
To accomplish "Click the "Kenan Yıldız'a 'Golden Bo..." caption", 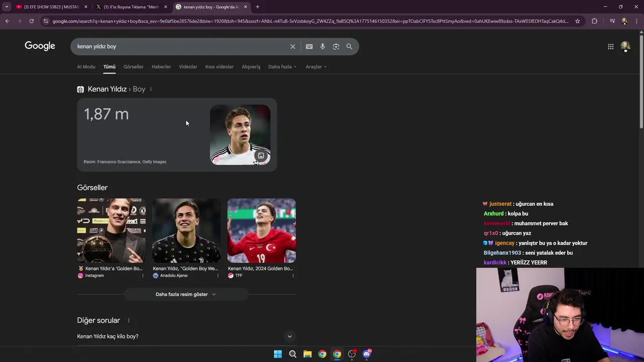I will pyautogui.click(x=114, y=268).
